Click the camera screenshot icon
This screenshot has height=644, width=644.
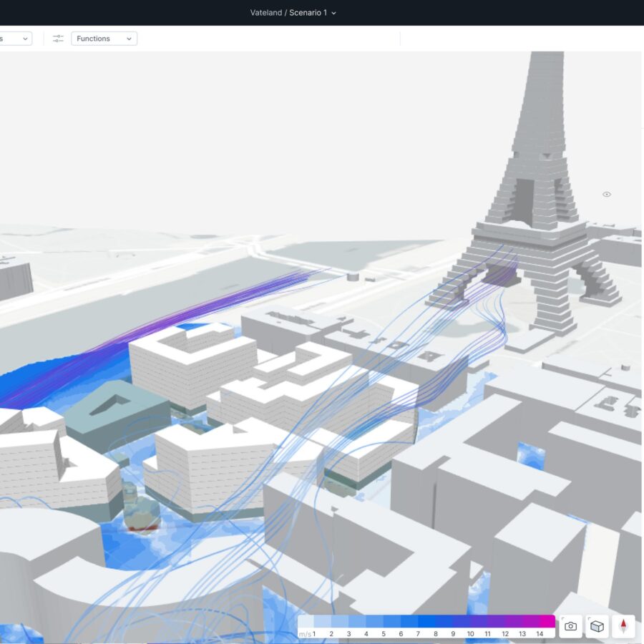pos(570,626)
